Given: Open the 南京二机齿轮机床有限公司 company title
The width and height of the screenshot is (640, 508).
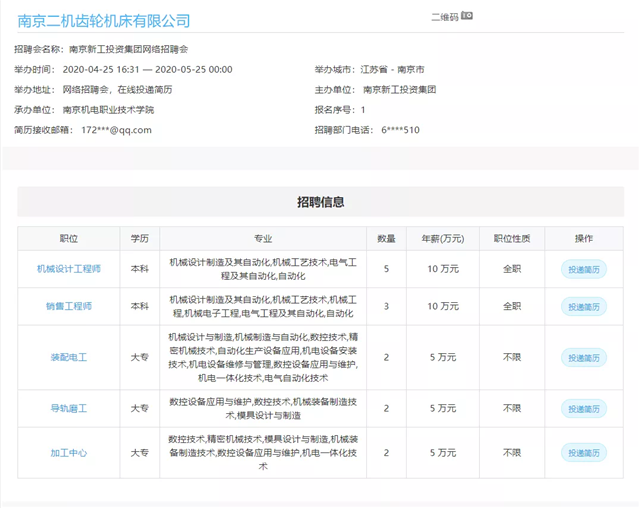Looking at the screenshot, I should click(x=104, y=20).
